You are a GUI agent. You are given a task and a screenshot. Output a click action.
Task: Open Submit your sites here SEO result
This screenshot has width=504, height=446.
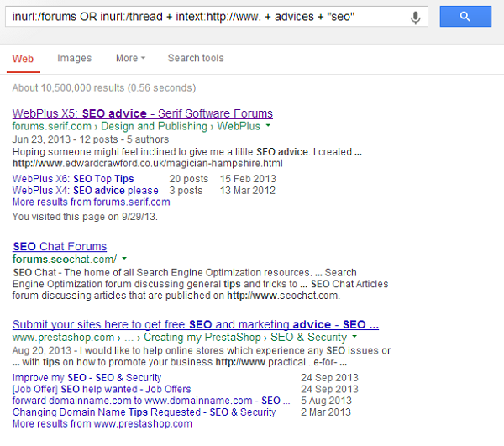(196, 324)
